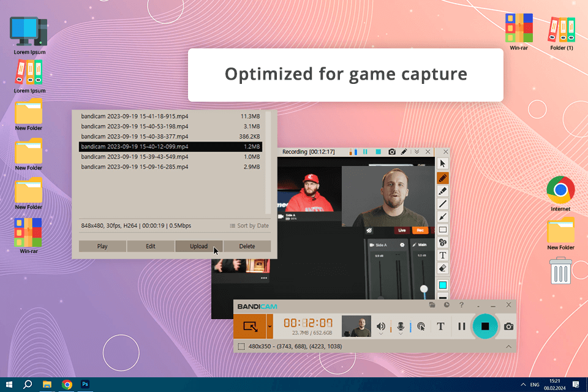Click the recording area selection icon in status bar

pyautogui.click(x=241, y=346)
